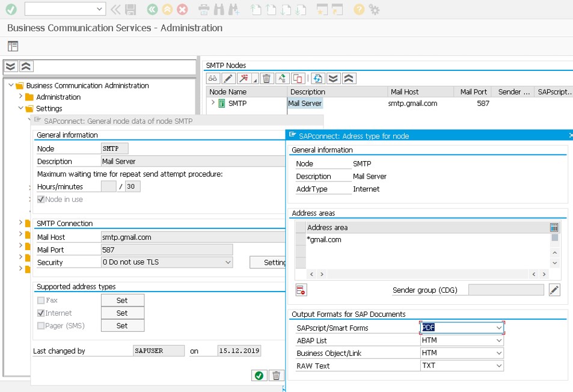Screen dimensions: 573x392
Task: Delete node via trash icon in SMTP Nodes toolbar
Action: (x=267, y=79)
